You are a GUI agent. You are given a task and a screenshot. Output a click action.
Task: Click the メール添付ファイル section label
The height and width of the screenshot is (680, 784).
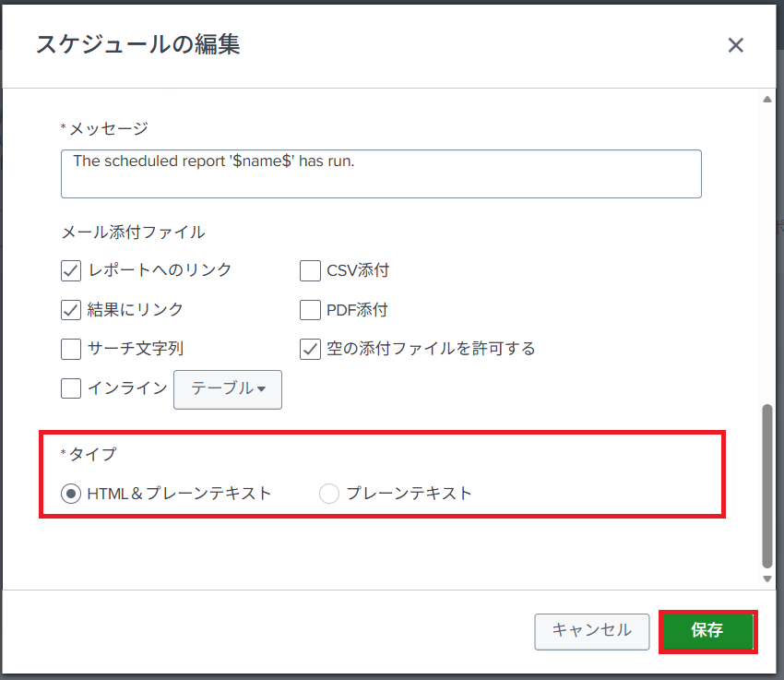click(133, 232)
